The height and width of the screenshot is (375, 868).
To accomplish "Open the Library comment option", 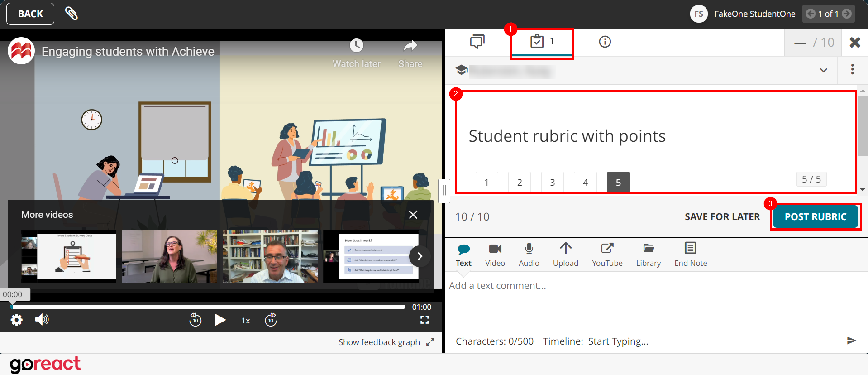I will pos(648,255).
